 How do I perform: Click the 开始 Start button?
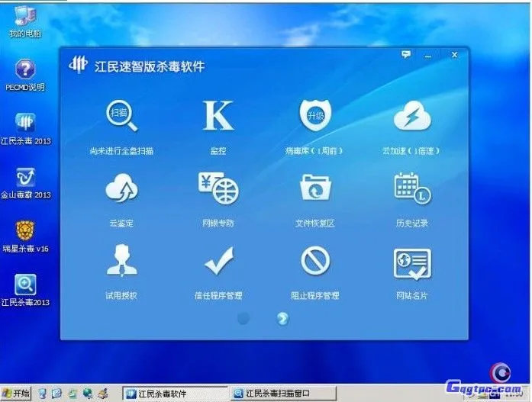[x=16, y=393]
